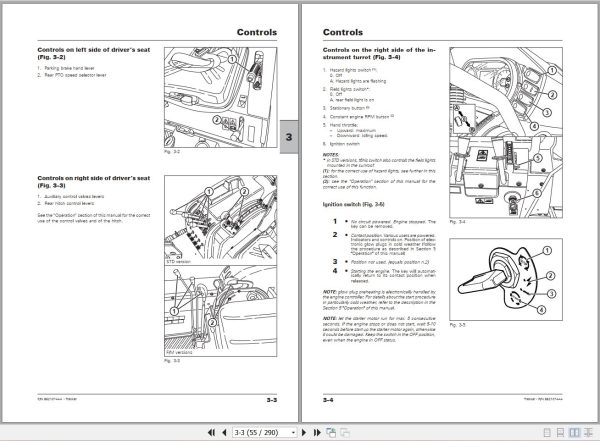The height and width of the screenshot is (441, 600).
Task: Select continuous facing page layout
Action: coord(588,433)
